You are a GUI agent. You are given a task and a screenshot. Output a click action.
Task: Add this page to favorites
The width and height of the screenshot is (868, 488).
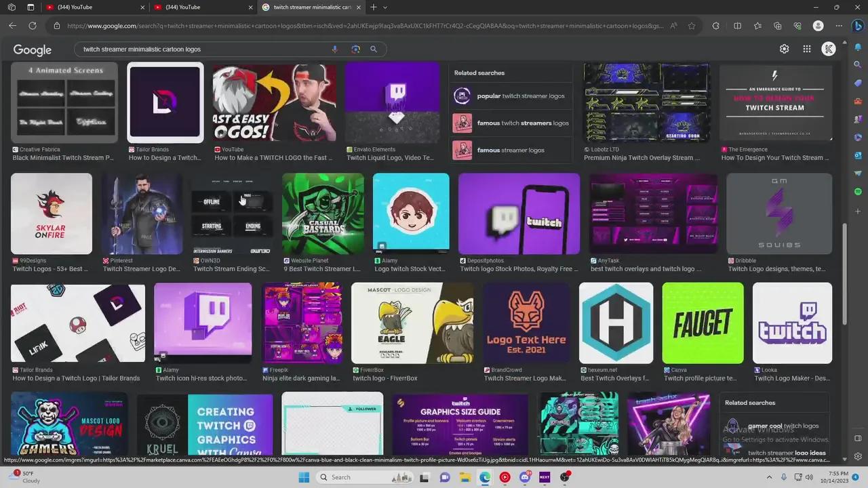[x=691, y=26]
